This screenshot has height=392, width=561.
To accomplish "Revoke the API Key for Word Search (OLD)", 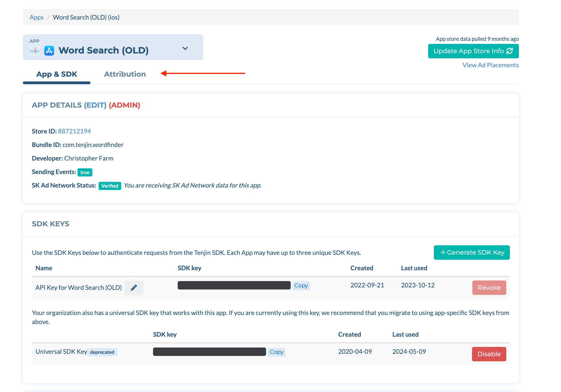I will [489, 288].
